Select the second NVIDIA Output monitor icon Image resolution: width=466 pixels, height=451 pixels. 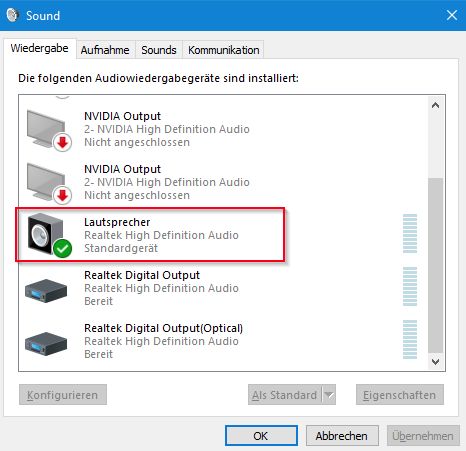point(49,183)
